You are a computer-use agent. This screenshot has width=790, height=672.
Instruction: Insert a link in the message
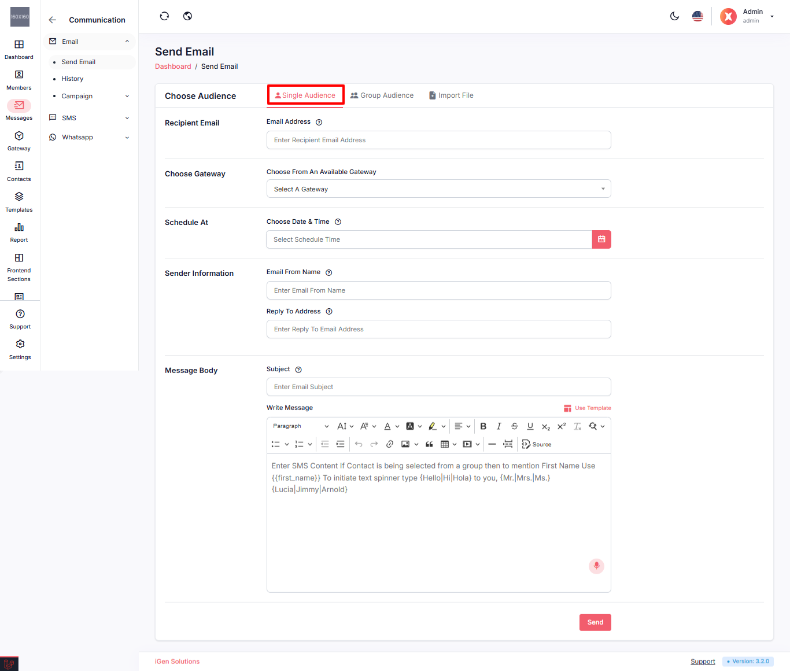[x=390, y=444]
